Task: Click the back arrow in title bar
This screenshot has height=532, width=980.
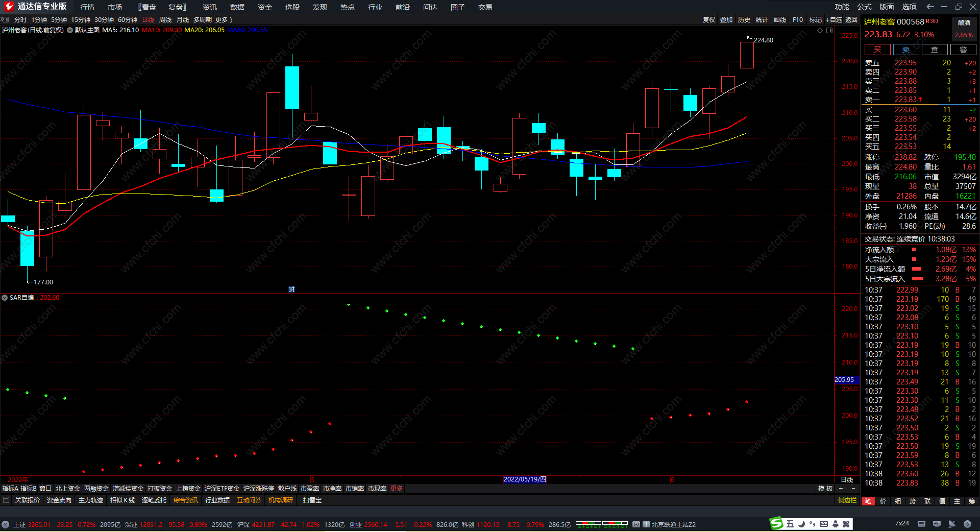Action: click(x=930, y=7)
